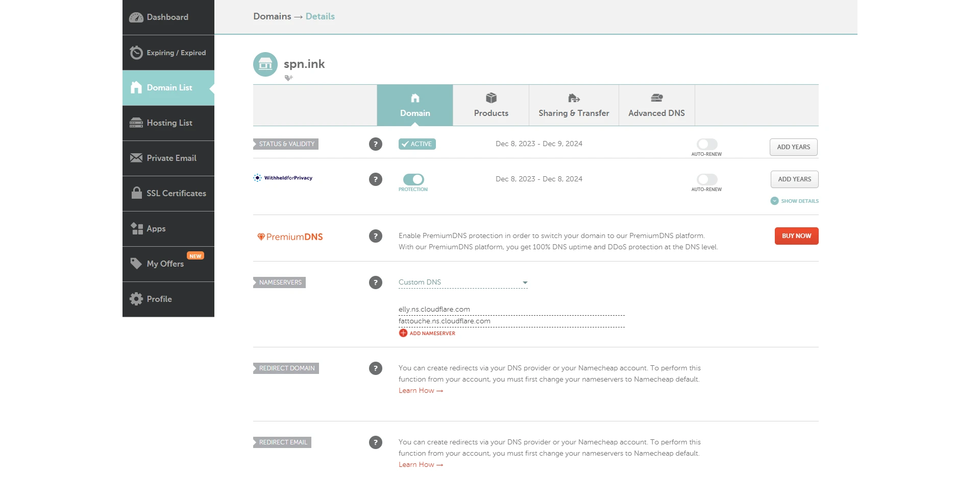
Task: Enable auto-renew for WithheldforPrivacy
Action: pos(706,180)
